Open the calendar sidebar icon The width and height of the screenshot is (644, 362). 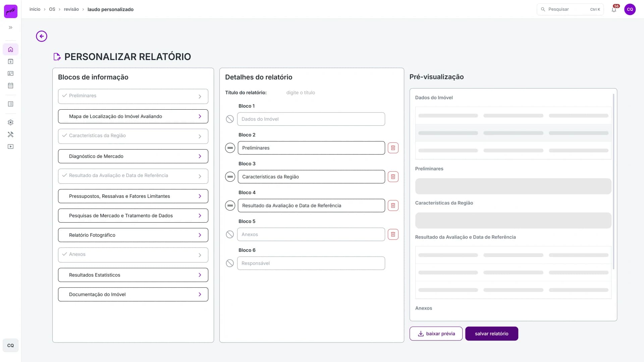click(10, 85)
